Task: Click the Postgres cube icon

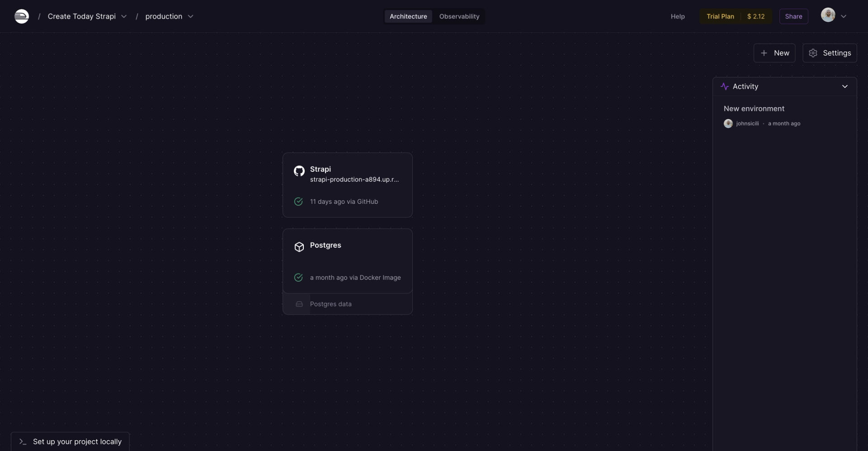Action: point(299,247)
